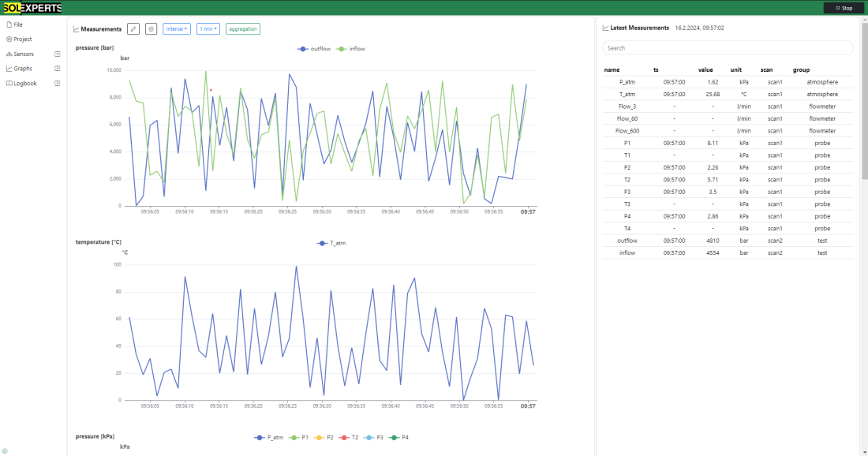868x456 pixels.
Task: Click the pop-out icon next to Graphs
Action: coord(57,69)
